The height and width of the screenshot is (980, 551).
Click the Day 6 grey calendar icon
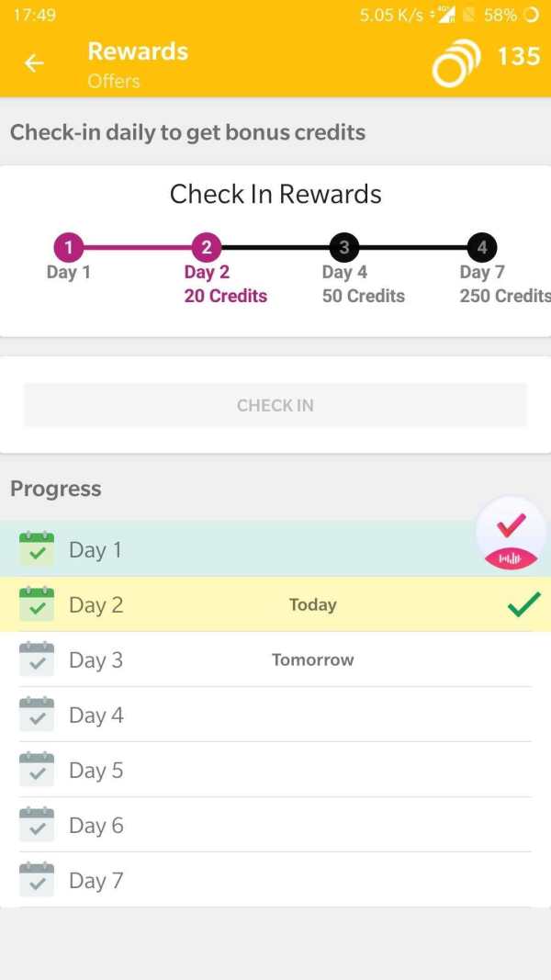click(x=36, y=825)
